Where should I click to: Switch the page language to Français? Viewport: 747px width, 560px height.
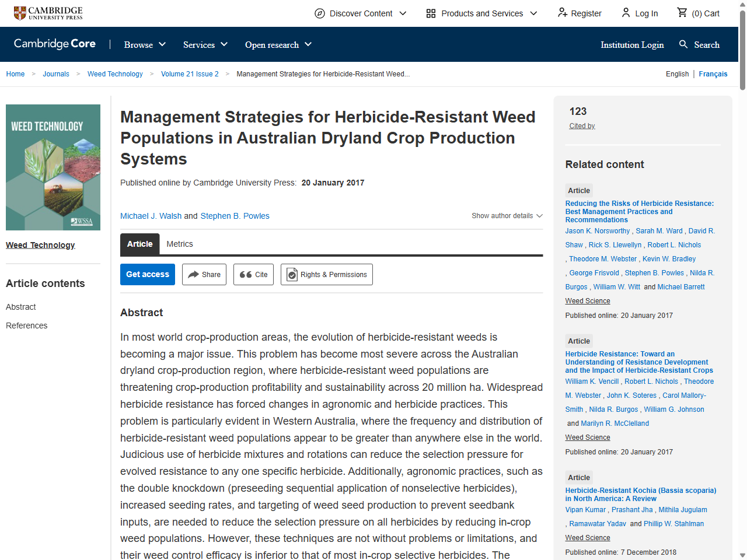coord(713,73)
